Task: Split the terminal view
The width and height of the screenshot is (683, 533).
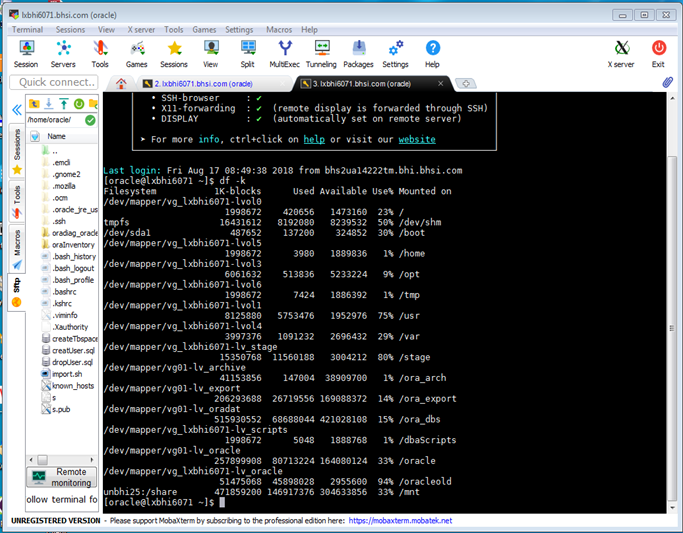Action: pos(247,54)
